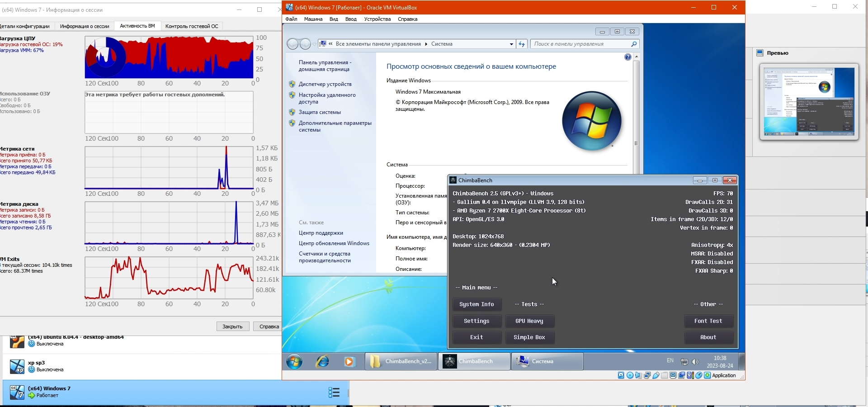868x407 pixels.
Task: Open the navigation recent pages dropdown arrow
Action: point(315,44)
